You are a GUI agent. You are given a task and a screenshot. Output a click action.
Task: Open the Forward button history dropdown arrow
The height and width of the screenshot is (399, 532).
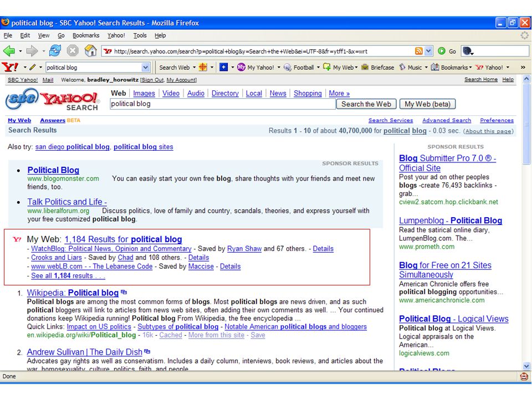pos(43,51)
